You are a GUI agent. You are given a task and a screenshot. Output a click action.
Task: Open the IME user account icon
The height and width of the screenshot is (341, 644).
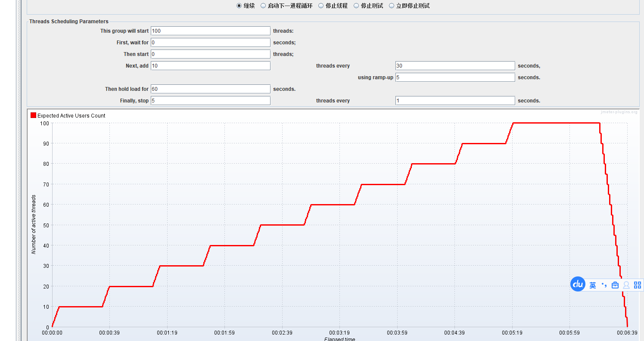coord(626,285)
